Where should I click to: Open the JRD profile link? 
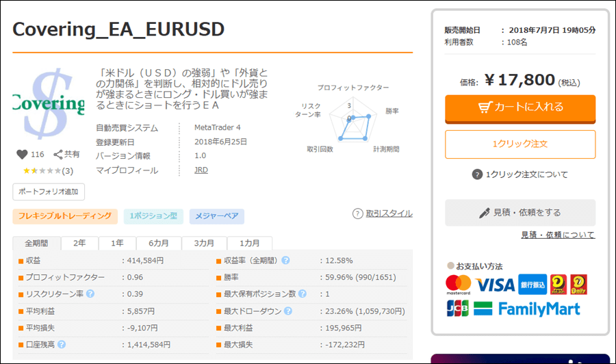(201, 170)
